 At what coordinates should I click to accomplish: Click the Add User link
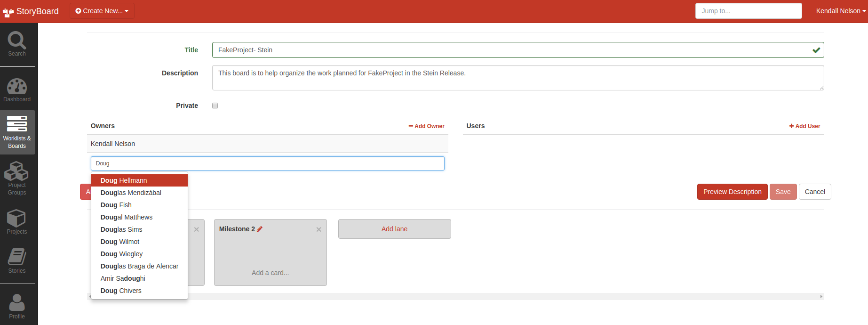pyautogui.click(x=804, y=126)
